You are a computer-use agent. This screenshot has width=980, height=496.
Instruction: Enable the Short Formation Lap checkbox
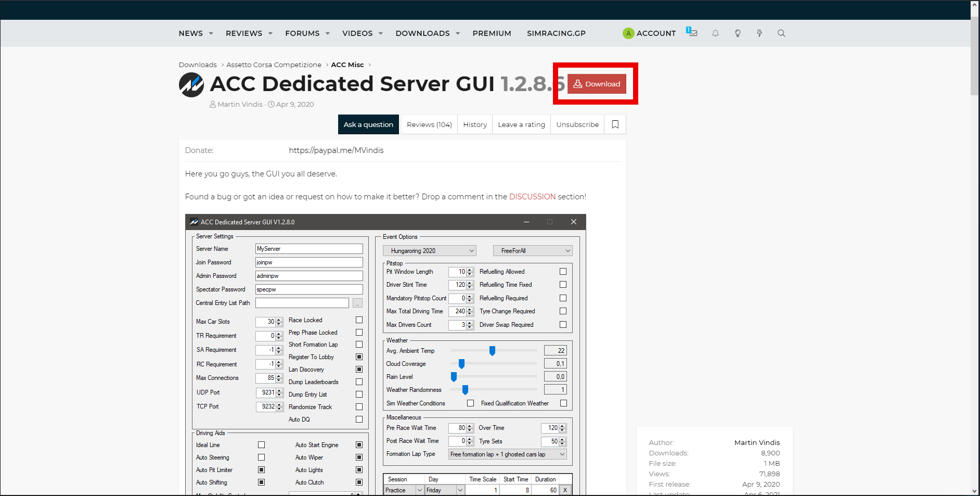click(x=359, y=345)
